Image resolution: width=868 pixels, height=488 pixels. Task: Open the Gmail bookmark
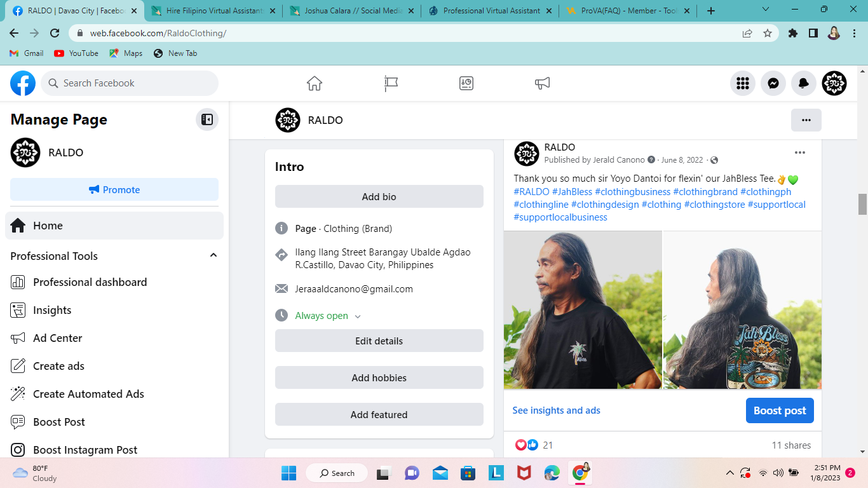click(x=27, y=53)
